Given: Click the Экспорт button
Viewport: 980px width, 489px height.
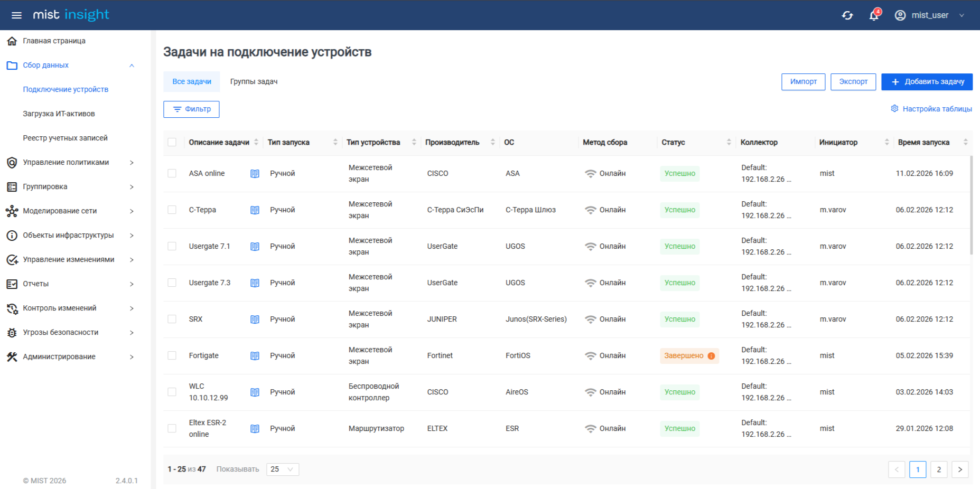Looking at the screenshot, I should pos(853,82).
